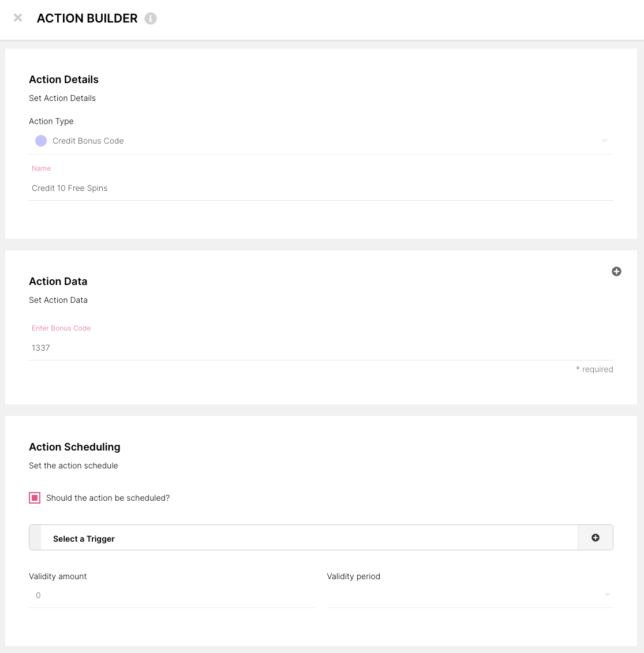Viewport: 644px width, 653px height.
Task: Focus the Validity amount input field
Action: tap(171, 595)
